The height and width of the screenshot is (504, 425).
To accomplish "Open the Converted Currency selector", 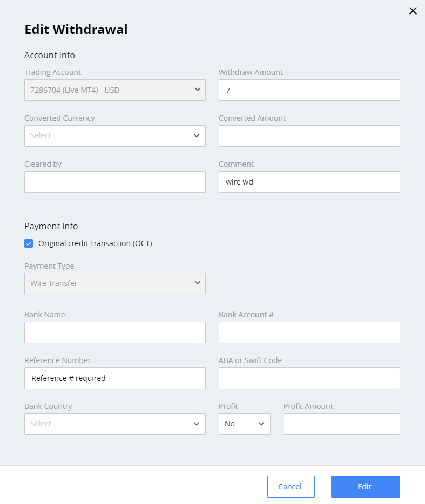I will tap(114, 136).
